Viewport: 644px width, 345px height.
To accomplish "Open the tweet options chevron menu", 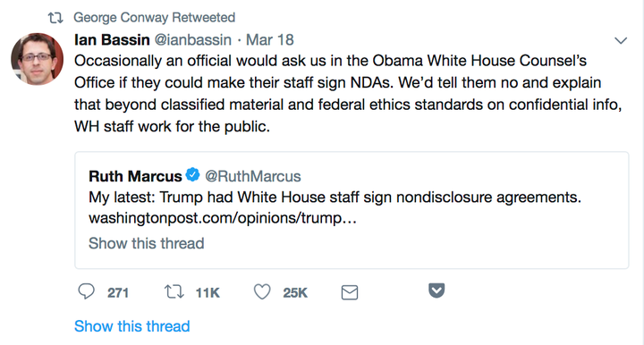I will click(621, 40).
